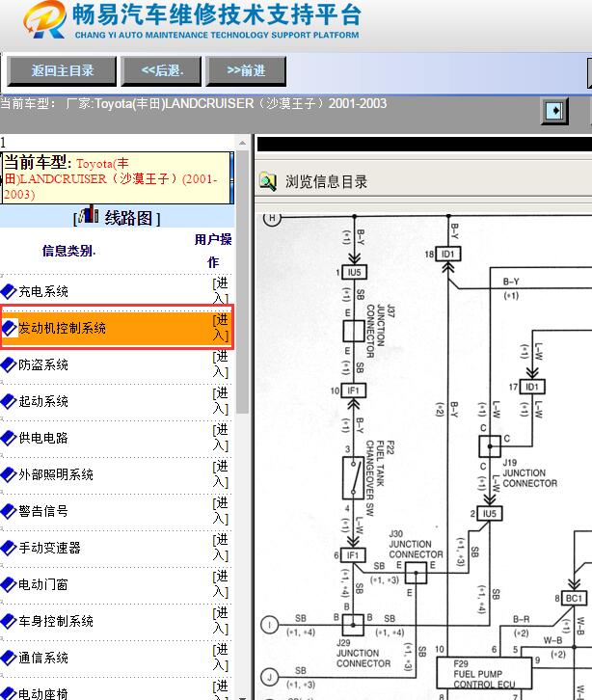Click the books icon next to 线路图

[x=89, y=215]
